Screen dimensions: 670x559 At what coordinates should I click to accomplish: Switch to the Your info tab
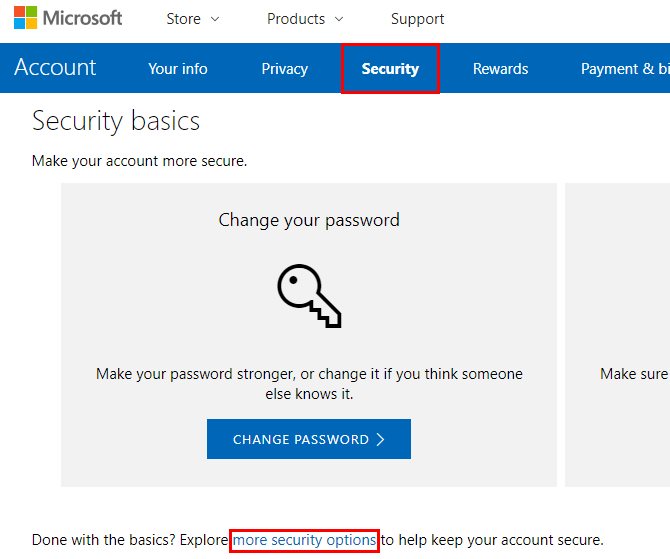(178, 69)
